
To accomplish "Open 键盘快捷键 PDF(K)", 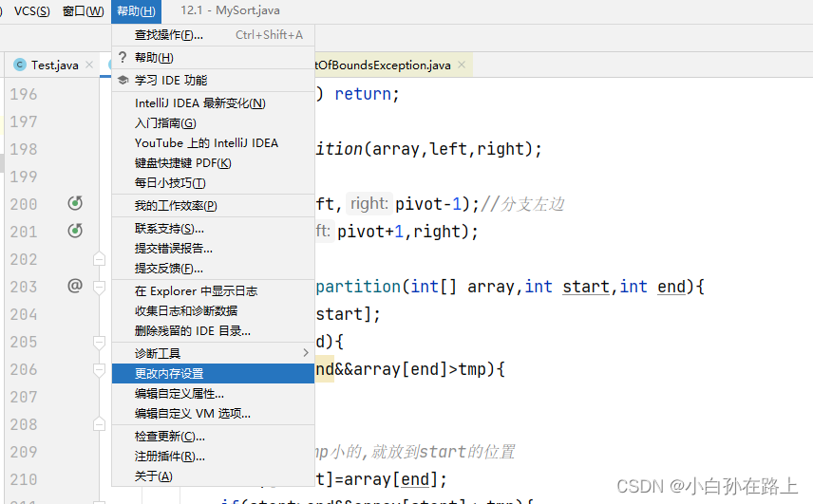I will 213,163.
